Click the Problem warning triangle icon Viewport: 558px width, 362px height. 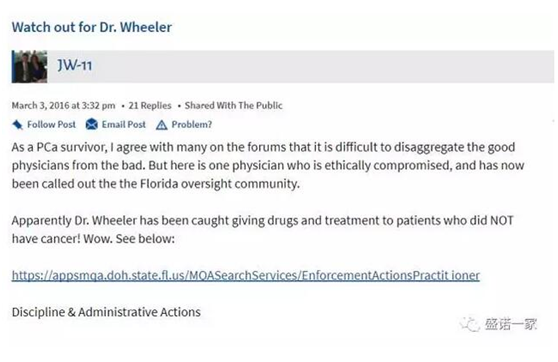point(162,125)
